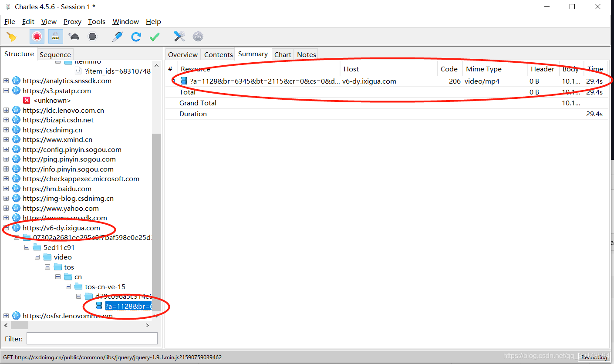Toggle throttling with the turtle icon
This screenshot has width=614, height=364.
(x=74, y=37)
